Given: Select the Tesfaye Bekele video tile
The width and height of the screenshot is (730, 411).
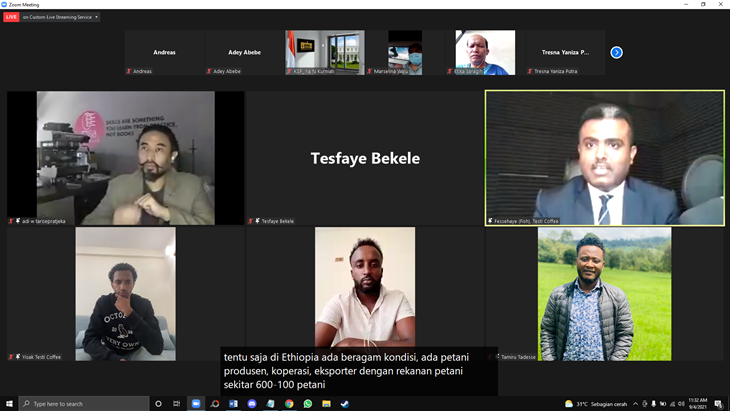Looking at the screenshot, I should point(365,158).
